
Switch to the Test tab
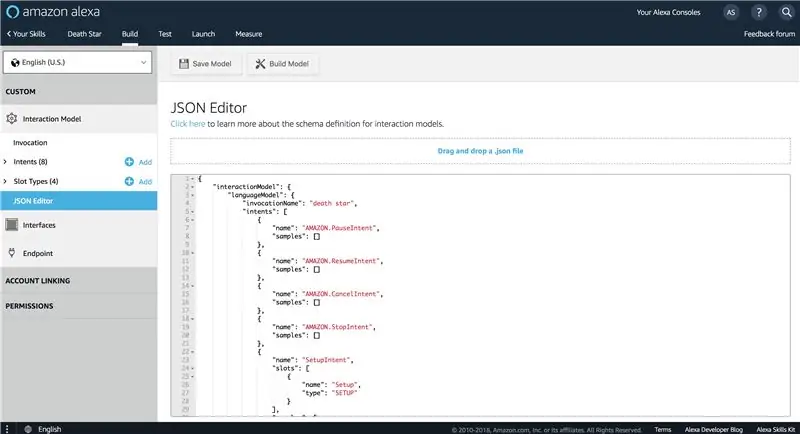pos(165,34)
